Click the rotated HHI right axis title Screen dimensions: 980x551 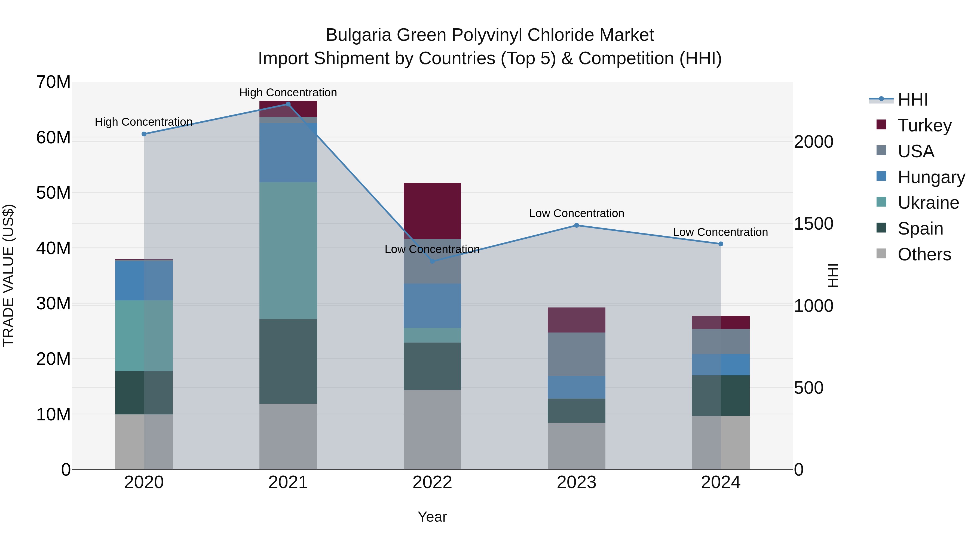(833, 275)
